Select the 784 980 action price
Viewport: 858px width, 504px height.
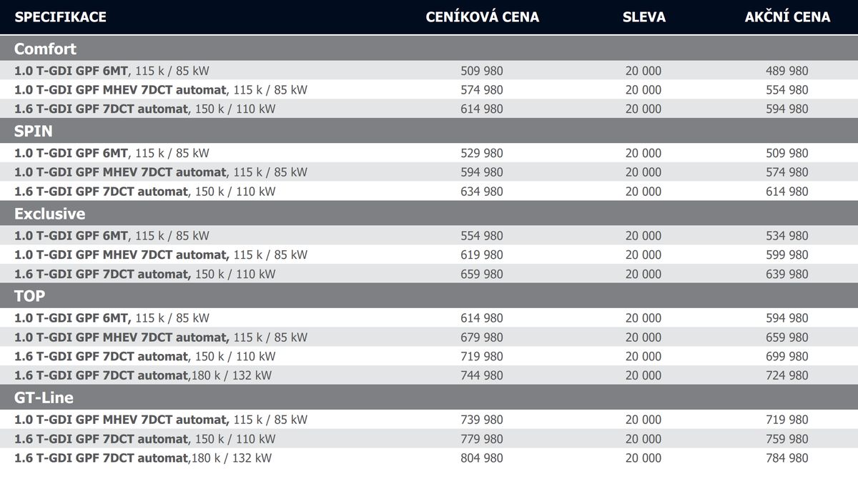point(787,458)
